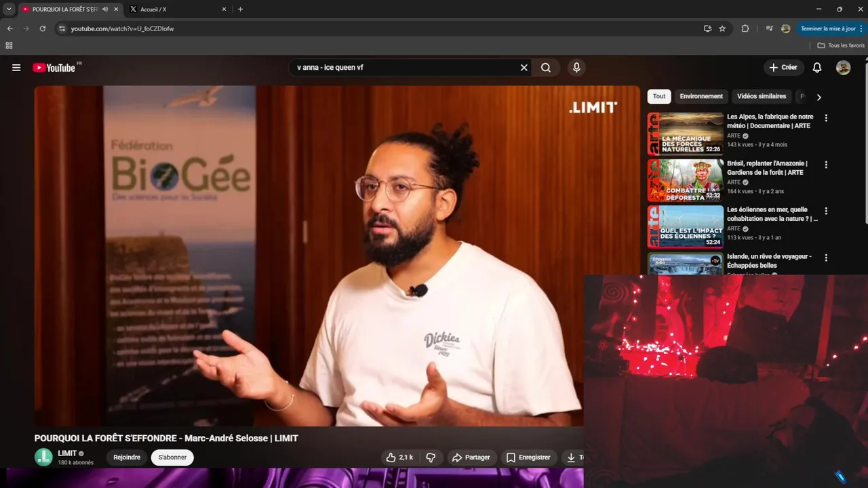868x488 pixels.
Task: Open Les Alpes video title
Action: 770,121
